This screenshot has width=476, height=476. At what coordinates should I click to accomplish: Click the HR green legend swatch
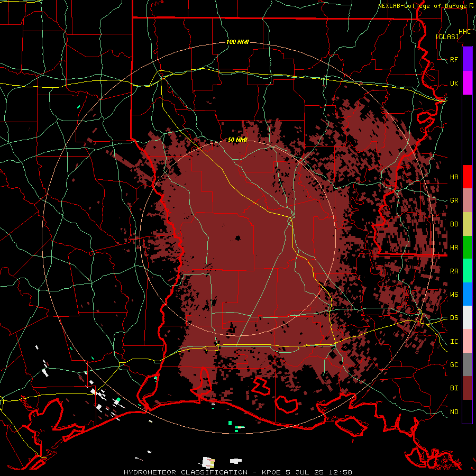(x=467, y=248)
